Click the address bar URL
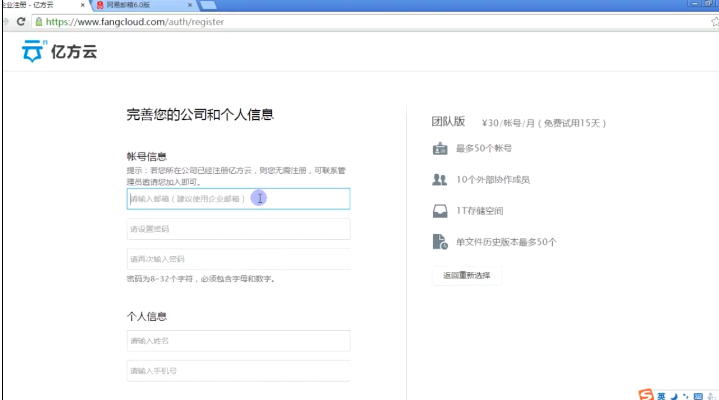This screenshot has height=400, width=719. [135, 22]
